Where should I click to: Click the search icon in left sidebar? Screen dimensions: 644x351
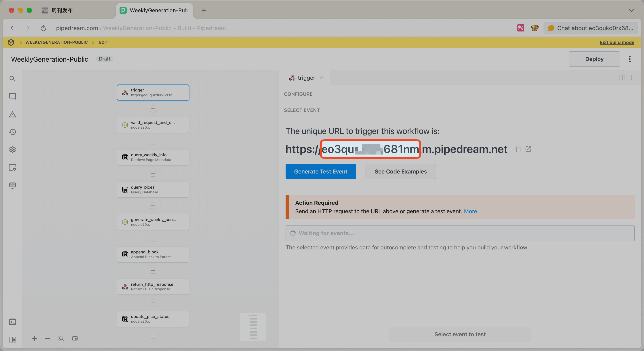click(x=12, y=79)
